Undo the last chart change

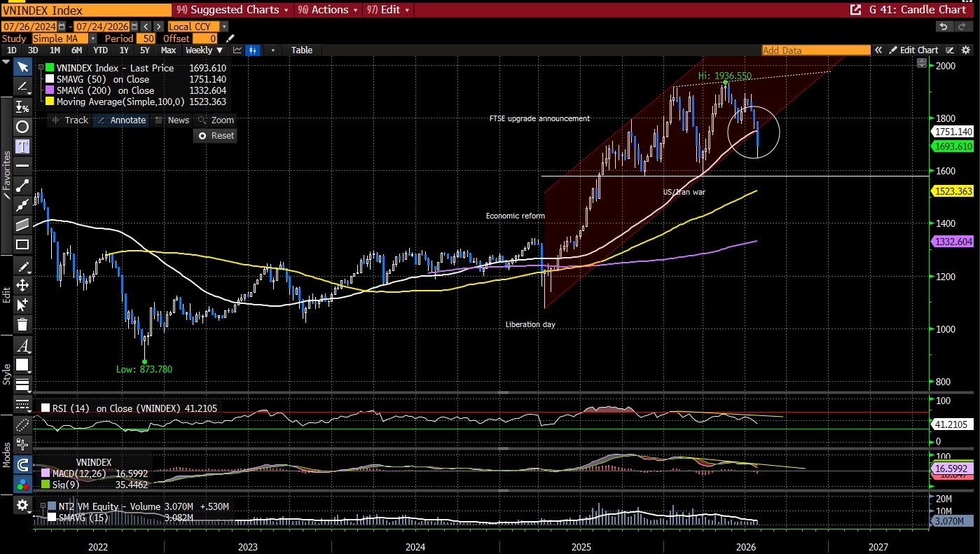point(944,27)
